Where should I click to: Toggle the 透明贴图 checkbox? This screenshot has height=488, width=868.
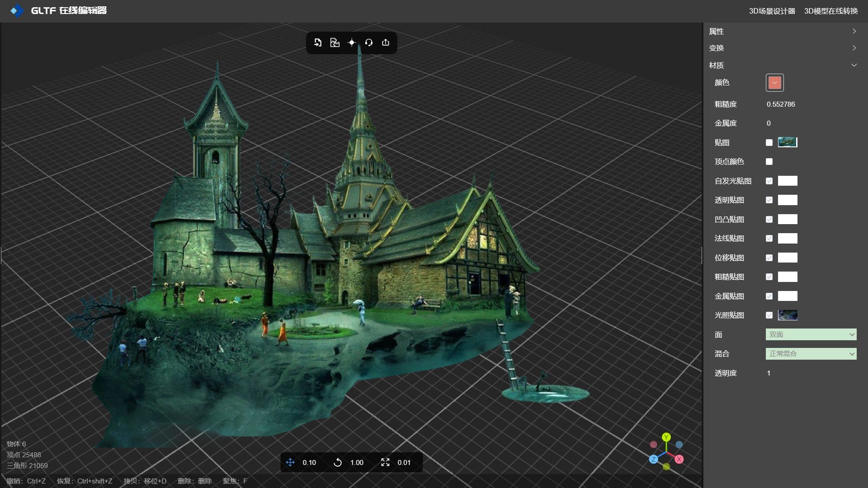tap(769, 200)
